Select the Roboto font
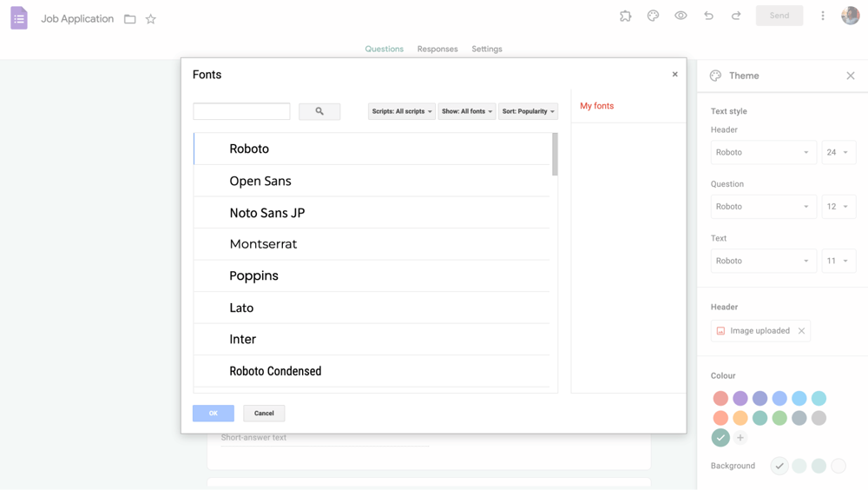Screen dimensions: 868x490 [x=372, y=149]
